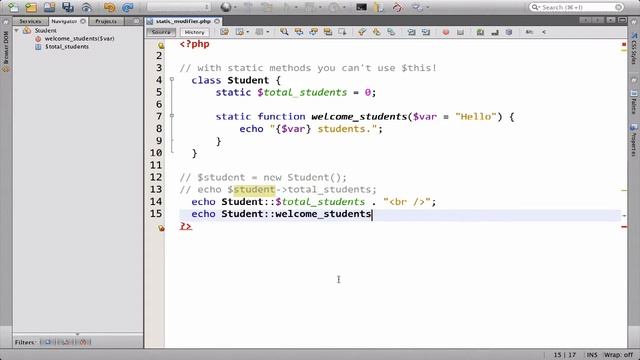Select the static_modifier.php editor tab
This screenshot has width=640, height=360.
(x=183, y=21)
